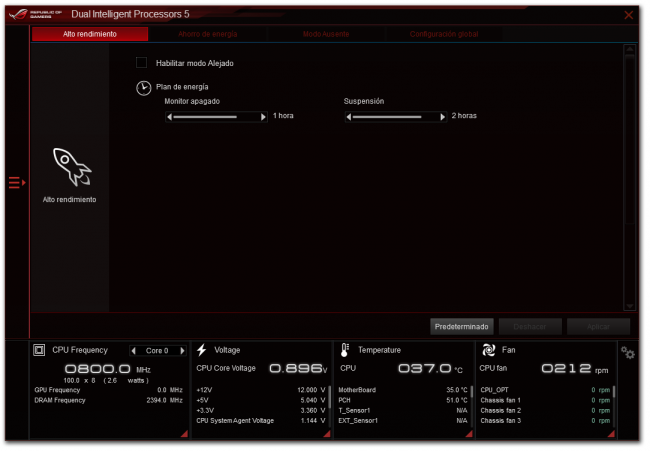Click the Plan de energía clock icon
Viewport: 650px width, 451px height.
143,88
